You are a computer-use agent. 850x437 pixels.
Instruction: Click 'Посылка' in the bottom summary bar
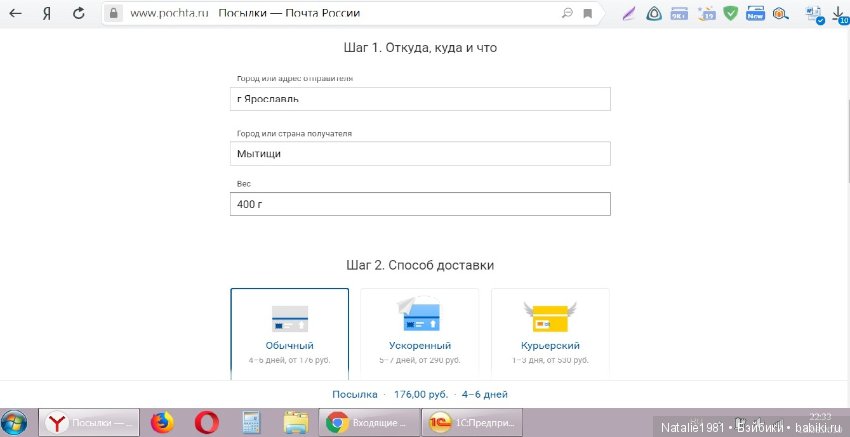355,394
